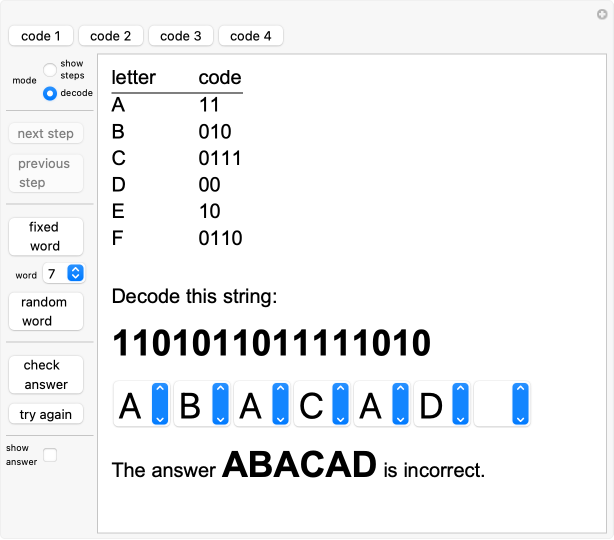Image resolution: width=614 pixels, height=540 pixels.
Task: Click the next step button
Action: pos(45,134)
